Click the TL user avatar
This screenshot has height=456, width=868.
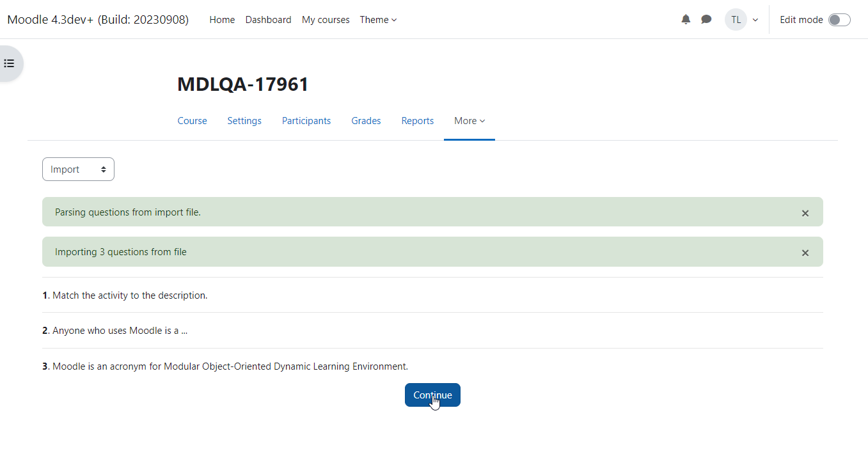[x=736, y=19]
